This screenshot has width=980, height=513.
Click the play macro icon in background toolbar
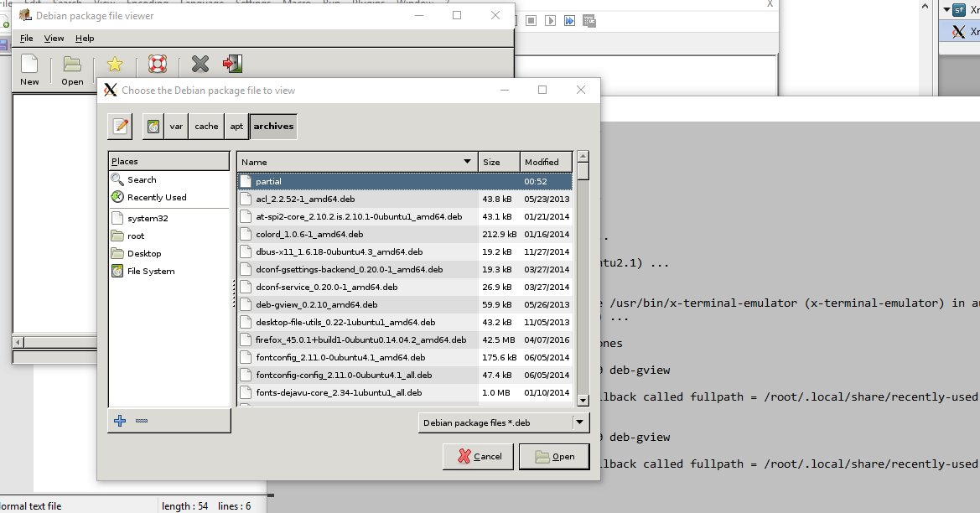click(550, 21)
